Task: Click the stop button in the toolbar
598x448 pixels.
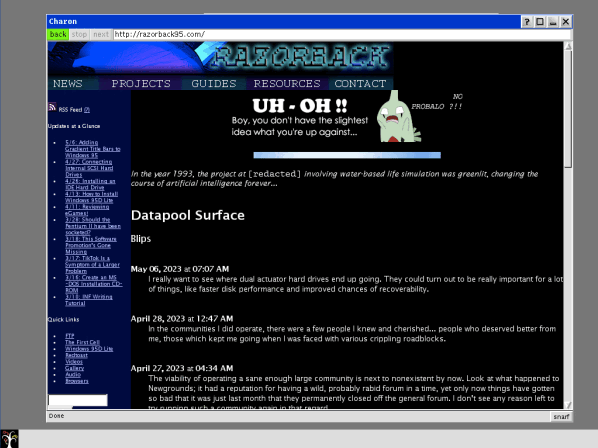Action: (x=79, y=34)
